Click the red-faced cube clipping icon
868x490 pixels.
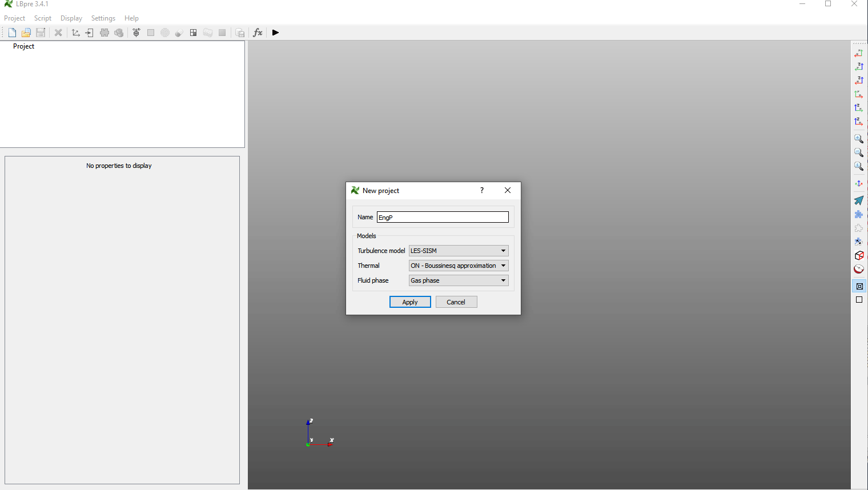pos(858,255)
